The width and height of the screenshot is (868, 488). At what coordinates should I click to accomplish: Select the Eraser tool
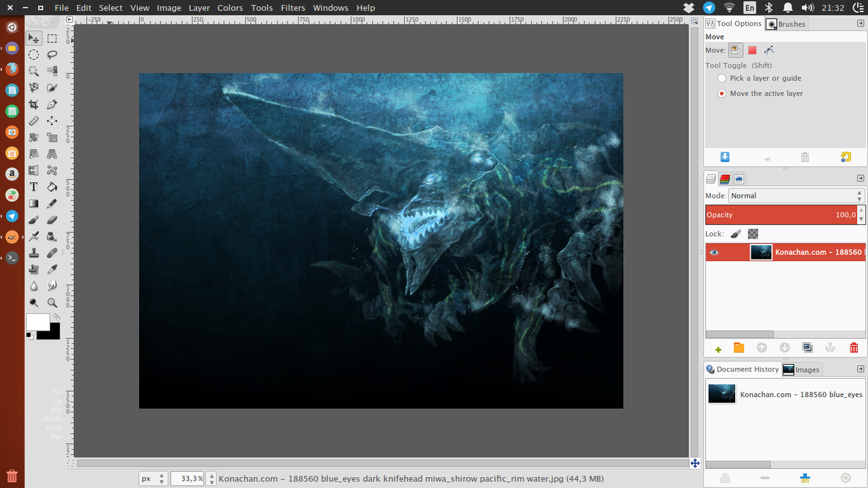(52, 220)
